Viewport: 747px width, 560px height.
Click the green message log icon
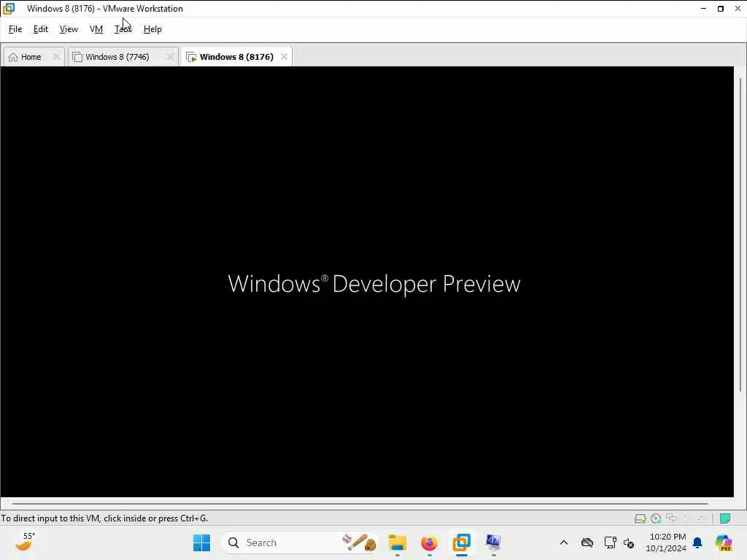(725, 518)
